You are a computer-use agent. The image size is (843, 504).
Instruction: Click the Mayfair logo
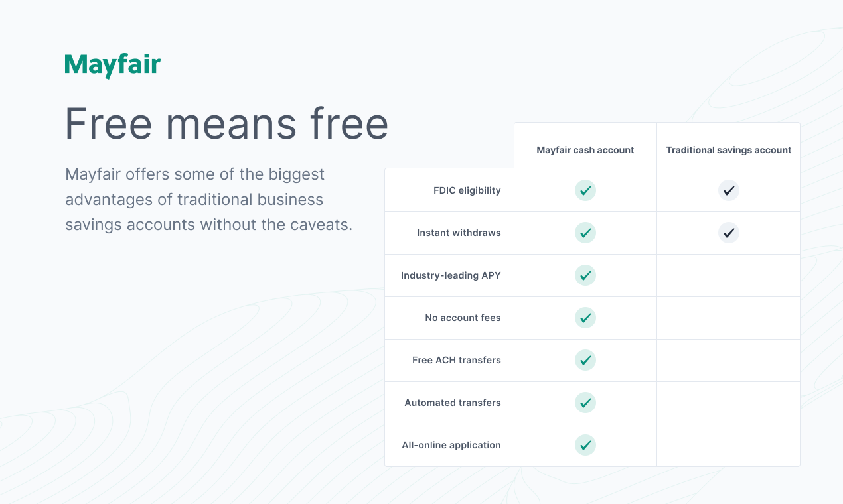[x=113, y=66]
